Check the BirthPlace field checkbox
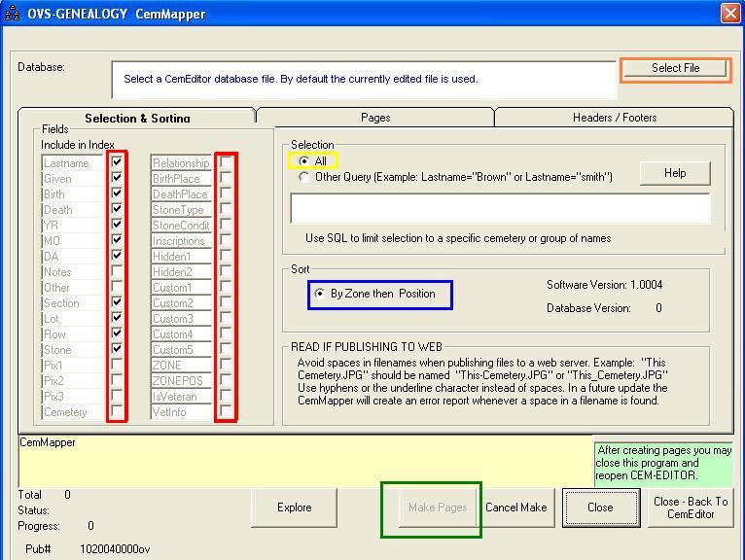 [226, 178]
